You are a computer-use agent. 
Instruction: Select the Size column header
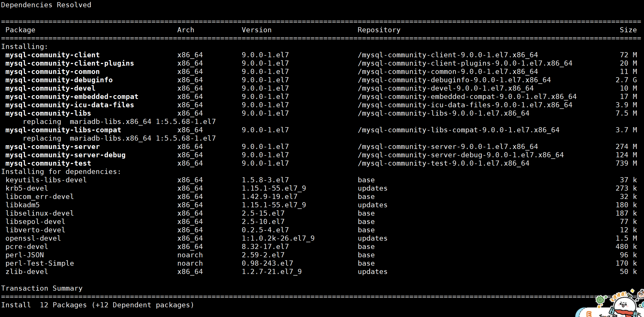point(628,30)
